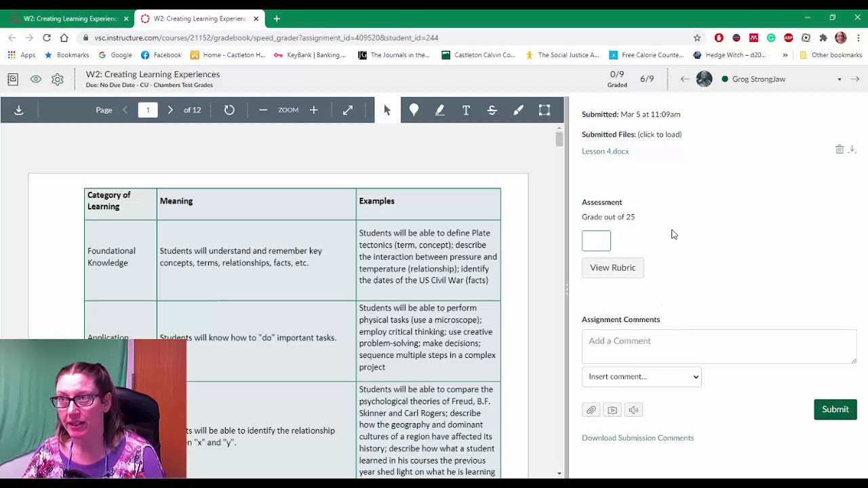Open the Adblock Plus extension
Viewport: 868px width, 488px height.
pyautogui.click(x=788, y=38)
